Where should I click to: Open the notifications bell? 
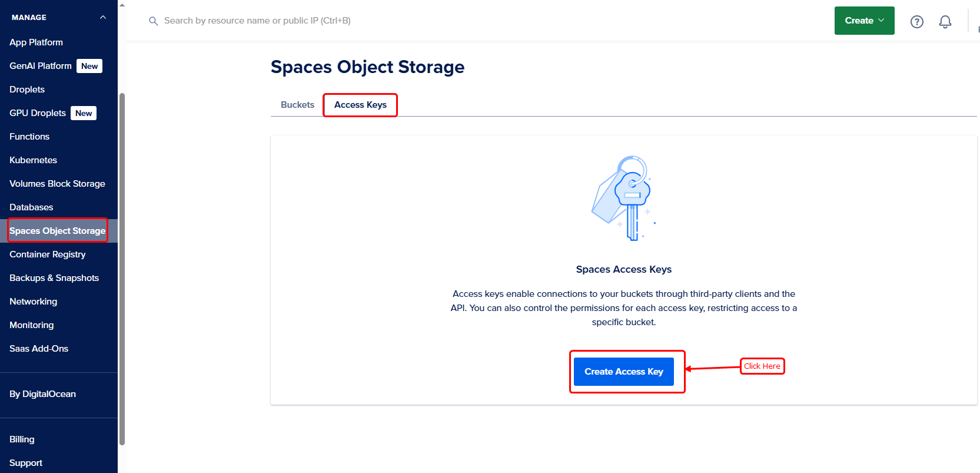tap(945, 22)
